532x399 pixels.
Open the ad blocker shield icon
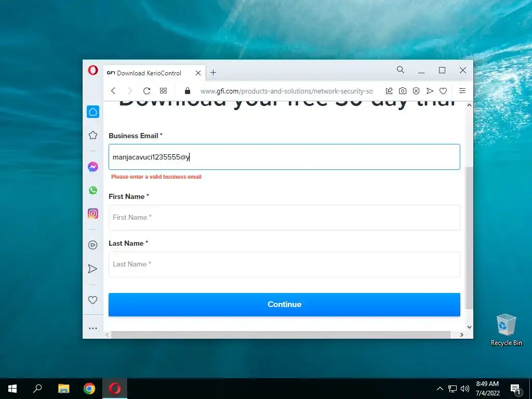point(416,90)
